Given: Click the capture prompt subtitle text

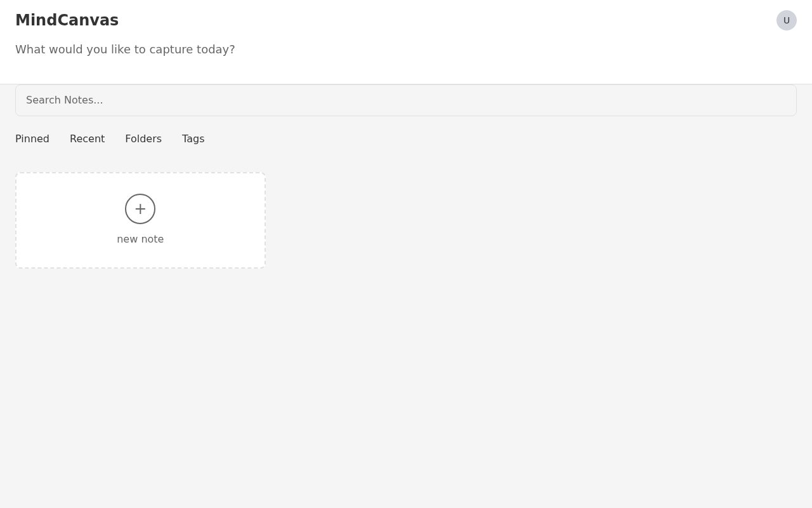Looking at the screenshot, I should (x=125, y=50).
